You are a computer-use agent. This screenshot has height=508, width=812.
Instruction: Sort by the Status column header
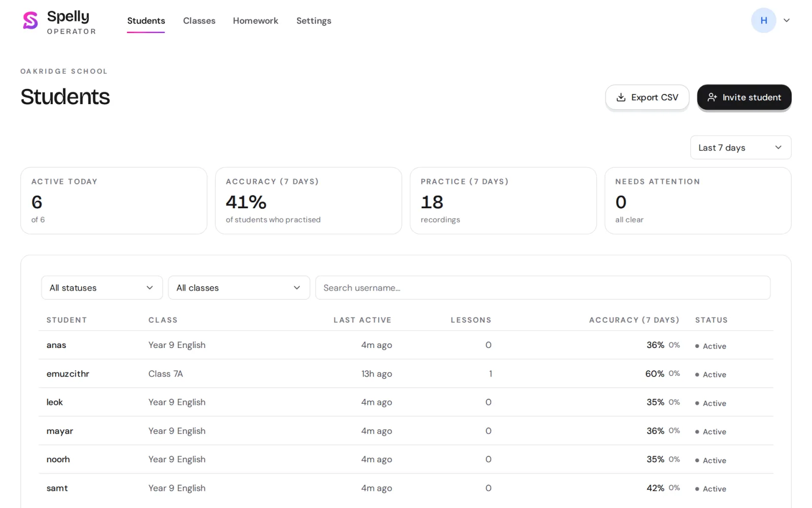(711, 320)
